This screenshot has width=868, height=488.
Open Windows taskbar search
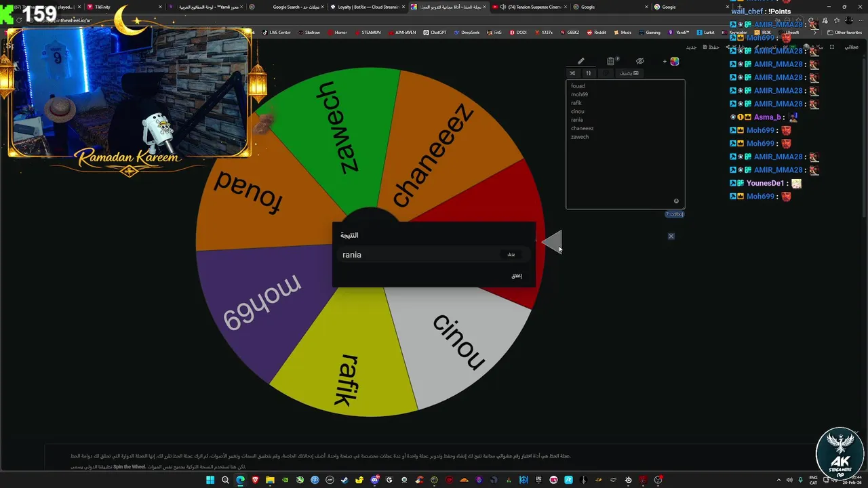point(225,480)
